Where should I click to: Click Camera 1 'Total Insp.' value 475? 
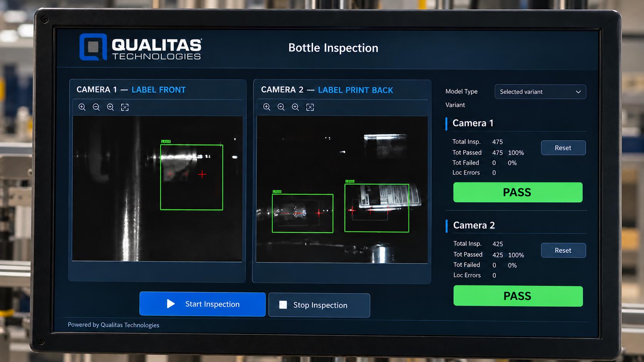coord(498,142)
